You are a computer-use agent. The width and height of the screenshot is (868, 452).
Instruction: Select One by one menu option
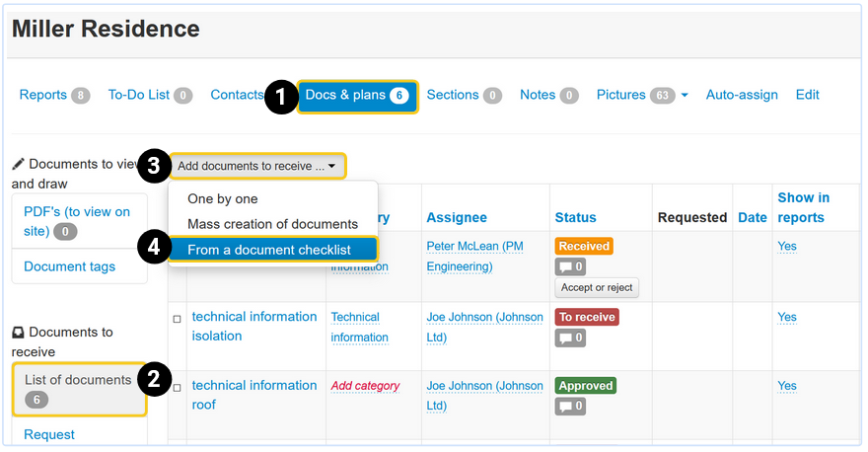(222, 199)
